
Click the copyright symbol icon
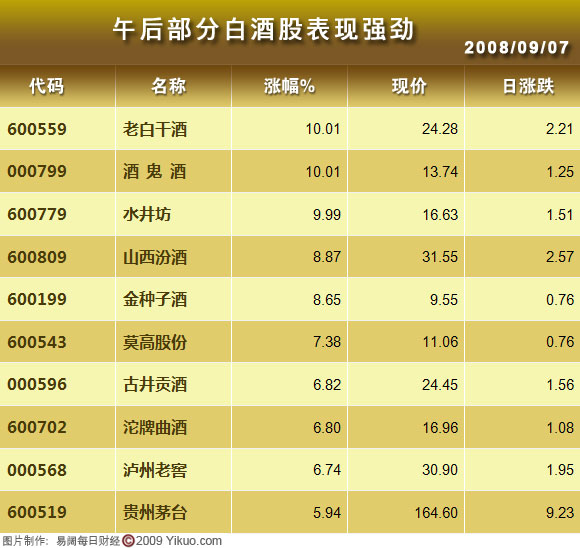point(128,541)
